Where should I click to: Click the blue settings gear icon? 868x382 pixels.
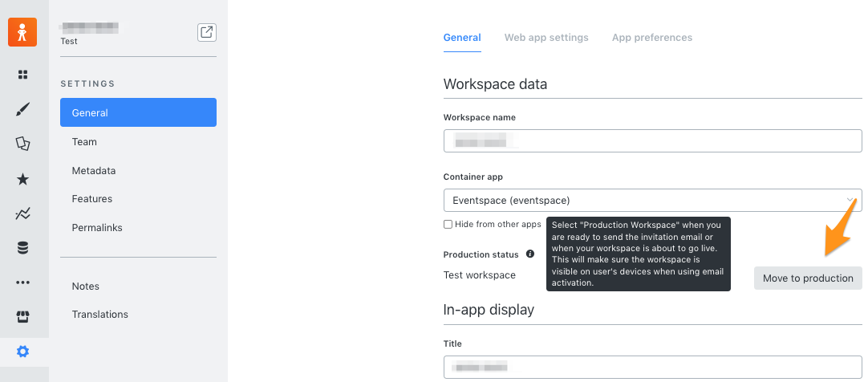(22, 352)
